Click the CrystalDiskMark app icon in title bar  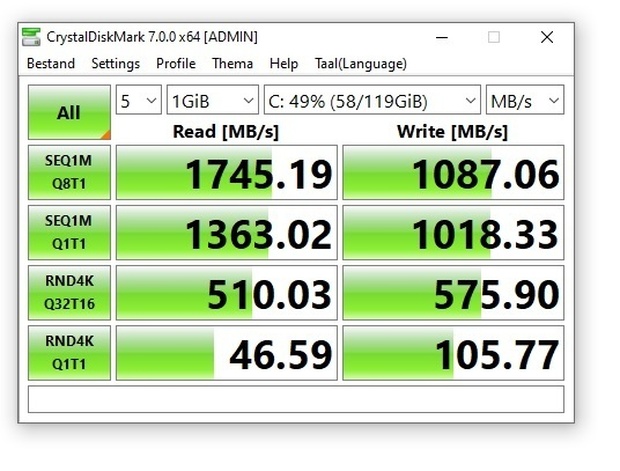31,37
